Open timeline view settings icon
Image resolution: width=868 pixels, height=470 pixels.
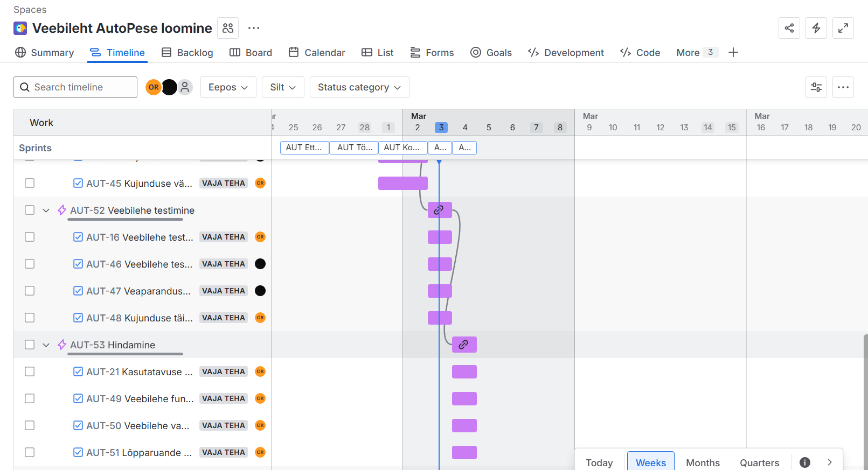pos(816,87)
